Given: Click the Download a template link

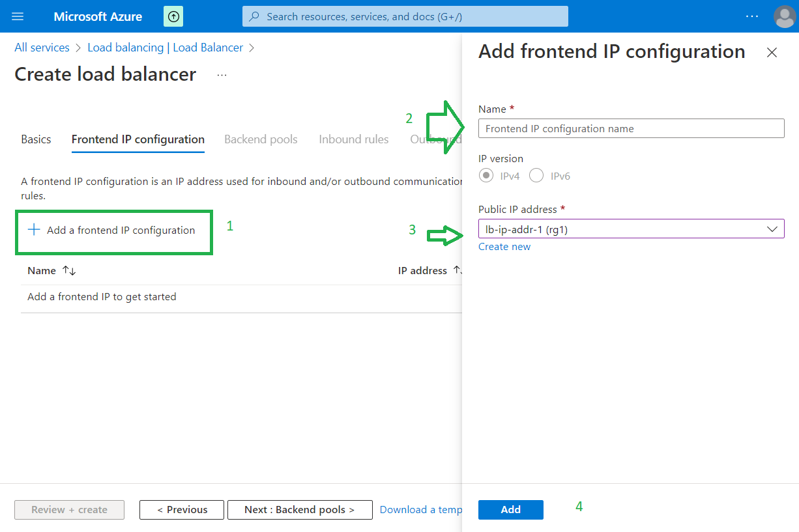Looking at the screenshot, I should click(421, 510).
